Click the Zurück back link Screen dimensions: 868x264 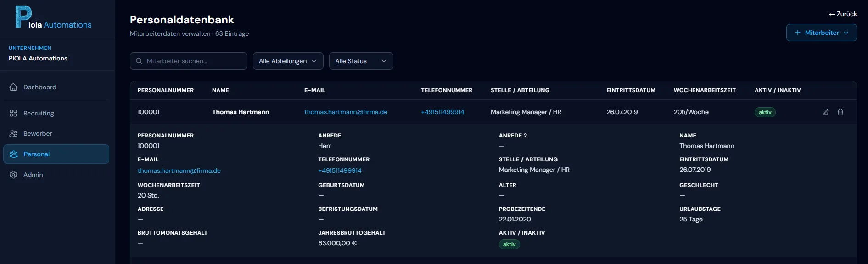(842, 14)
